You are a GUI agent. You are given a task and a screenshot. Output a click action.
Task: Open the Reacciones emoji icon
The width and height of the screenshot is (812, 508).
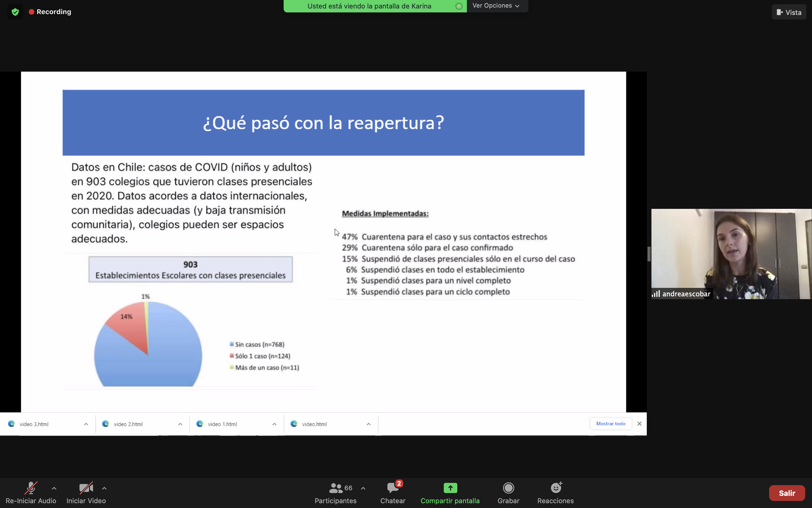(556, 487)
